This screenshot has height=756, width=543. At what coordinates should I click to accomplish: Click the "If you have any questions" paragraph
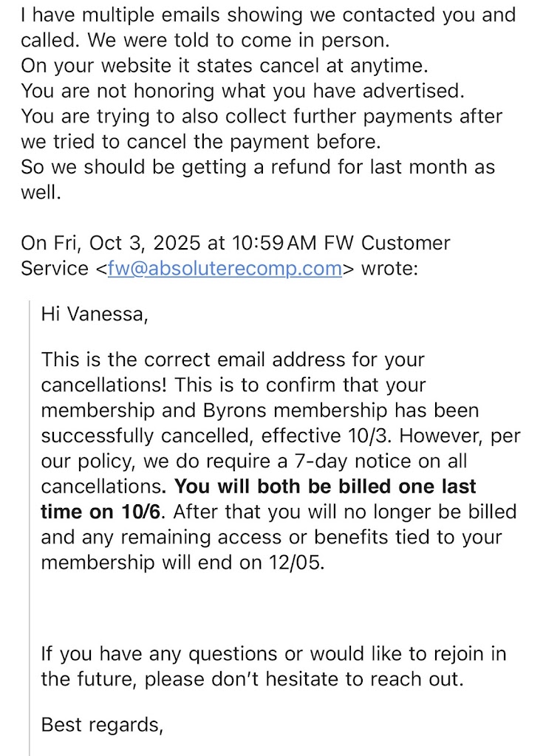point(273,654)
